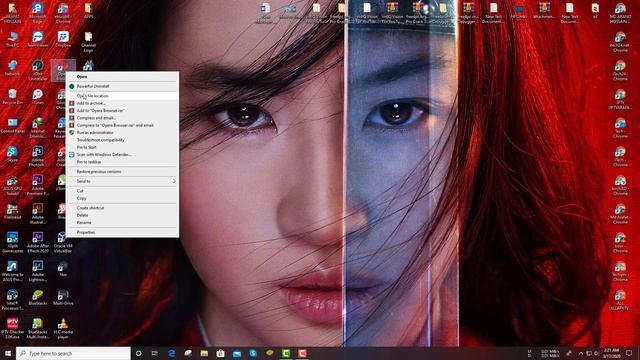Viewport: 640px width, 360px height.
Task: Open Skype from the taskbar
Action: click(x=253, y=353)
